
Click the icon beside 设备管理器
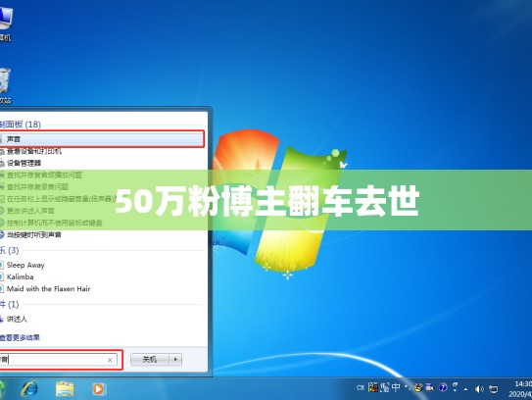(2, 164)
